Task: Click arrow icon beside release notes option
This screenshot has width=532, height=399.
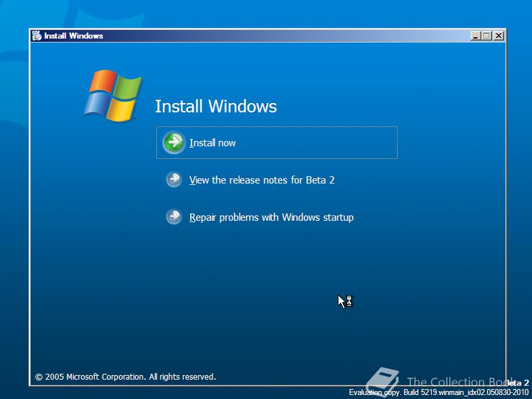Action: 174,179
